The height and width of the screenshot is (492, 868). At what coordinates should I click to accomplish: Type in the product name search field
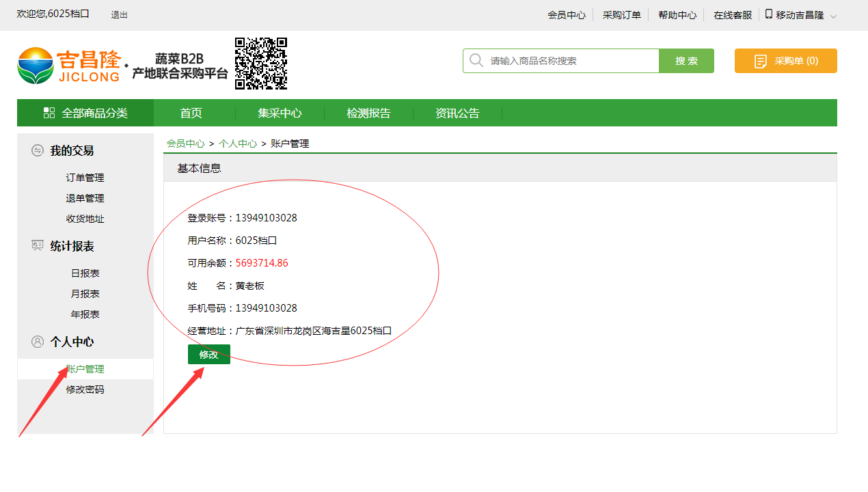[x=571, y=61]
